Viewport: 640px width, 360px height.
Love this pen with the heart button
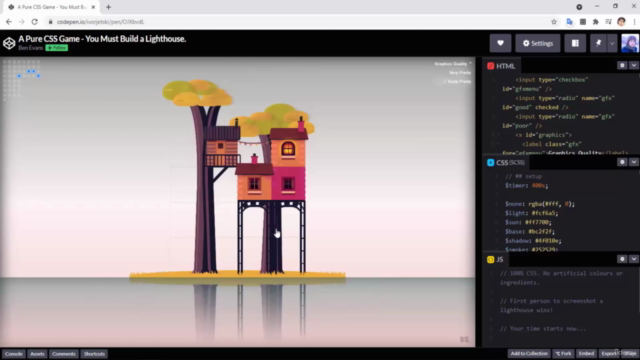[500, 43]
